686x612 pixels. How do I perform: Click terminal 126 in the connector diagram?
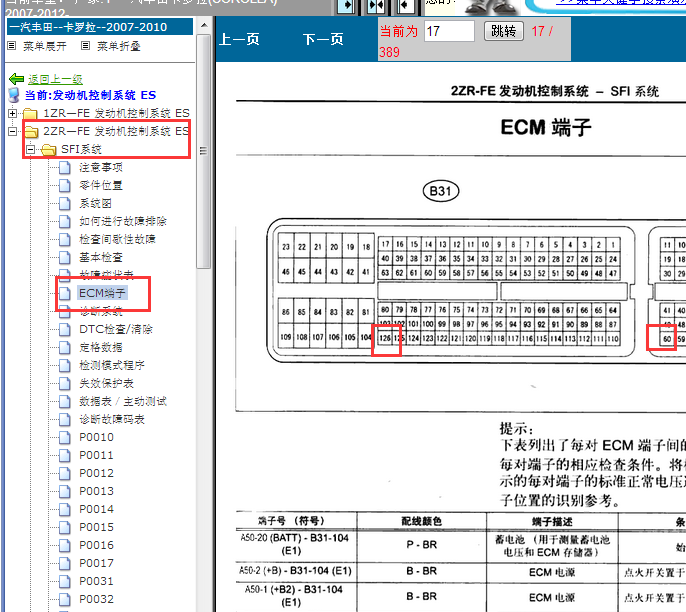coord(385,338)
